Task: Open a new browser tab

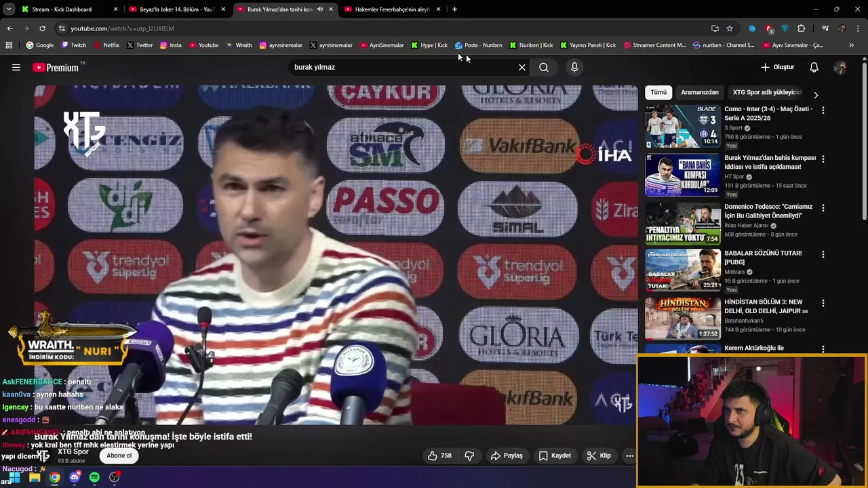Action: click(x=454, y=9)
